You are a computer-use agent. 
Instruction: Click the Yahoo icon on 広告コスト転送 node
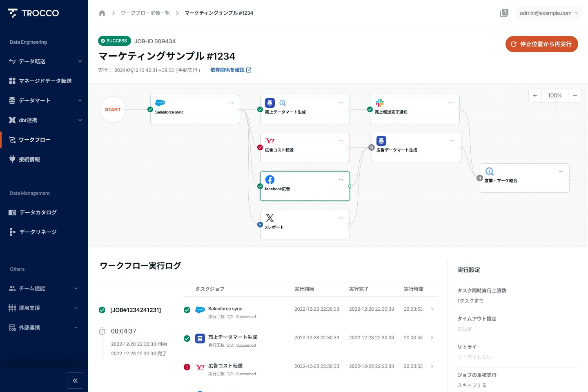269,141
